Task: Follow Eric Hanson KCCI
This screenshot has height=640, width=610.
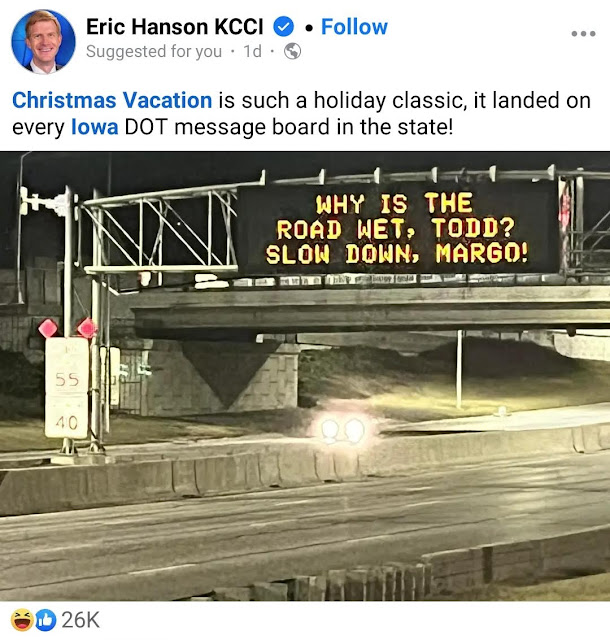Action: tap(354, 27)
